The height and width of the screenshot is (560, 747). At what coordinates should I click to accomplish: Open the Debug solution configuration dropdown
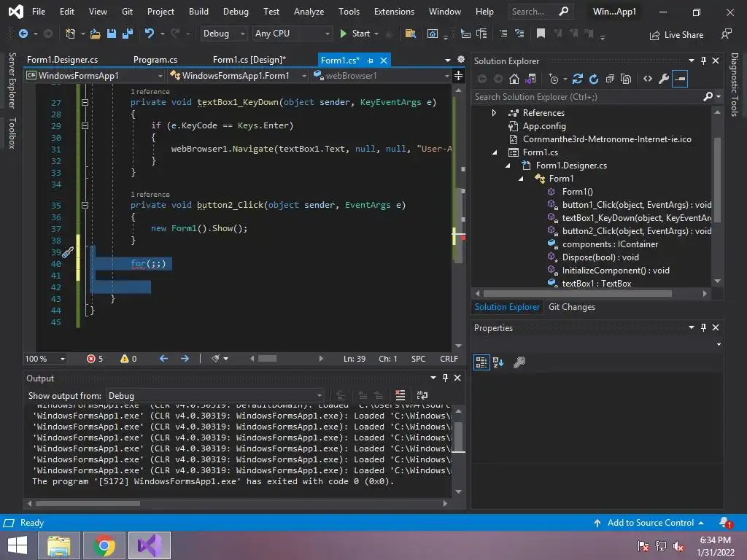click(x=223, y=34)
